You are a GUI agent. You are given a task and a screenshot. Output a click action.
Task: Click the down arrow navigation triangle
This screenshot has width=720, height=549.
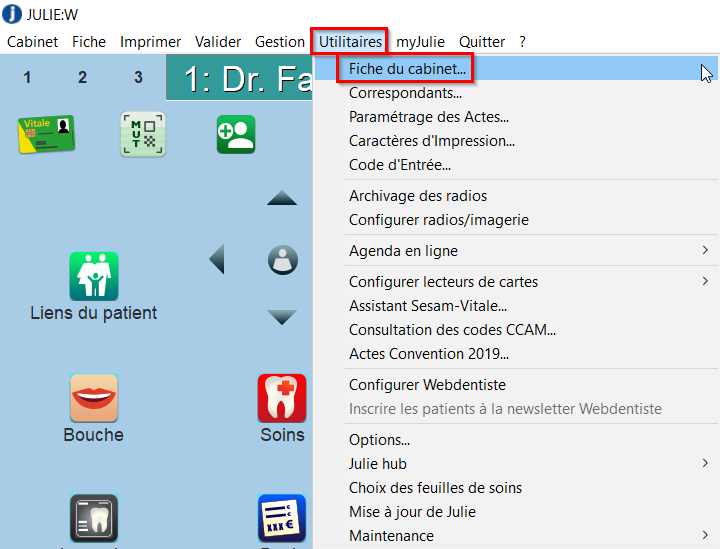point(282,317)
